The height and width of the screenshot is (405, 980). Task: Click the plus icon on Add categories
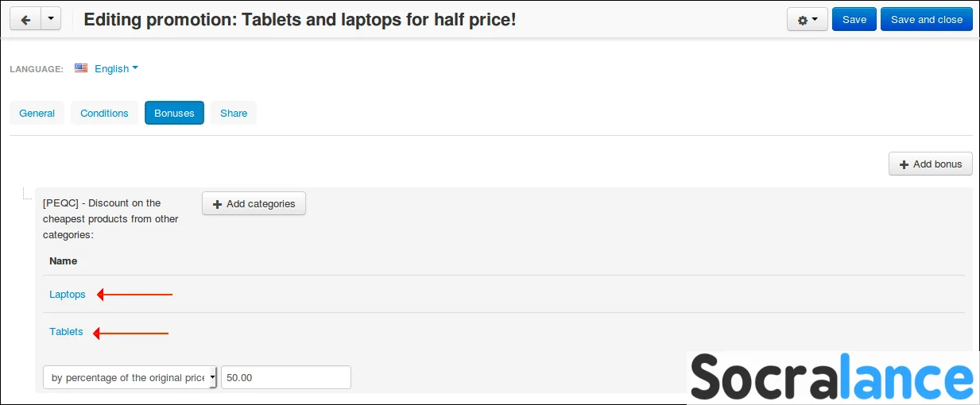[217, 204]
